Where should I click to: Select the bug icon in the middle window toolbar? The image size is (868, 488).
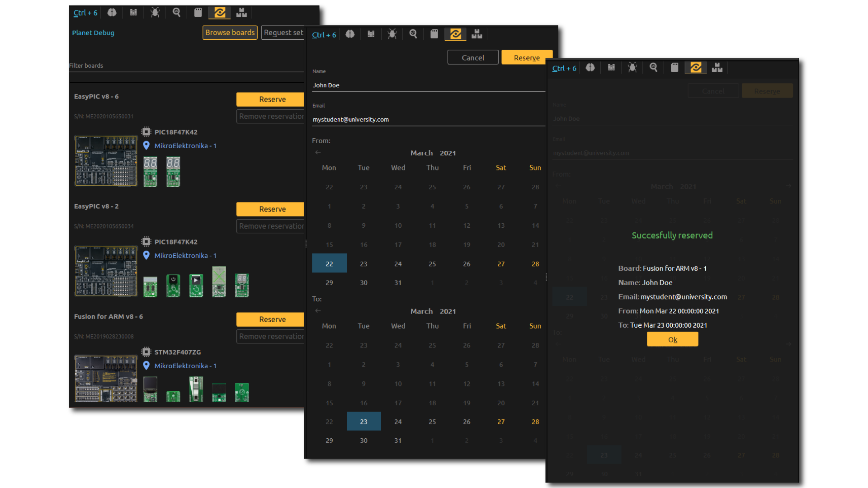coord(392,34)
